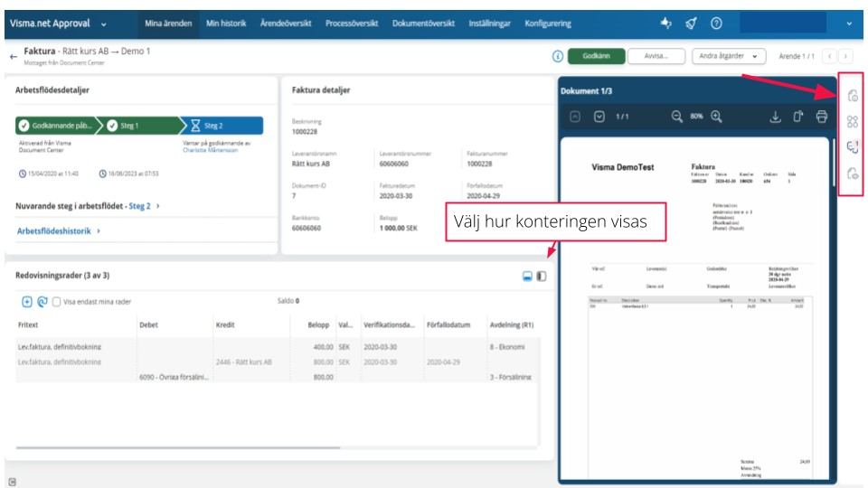This screenshot has width=868, height=488.
Task: Click Debet column header
Action: click(148, 324)
